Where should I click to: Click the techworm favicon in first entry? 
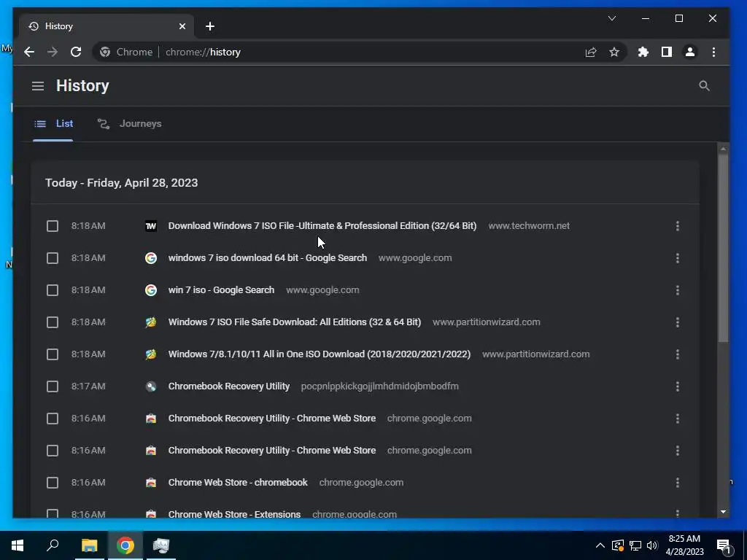150,226
